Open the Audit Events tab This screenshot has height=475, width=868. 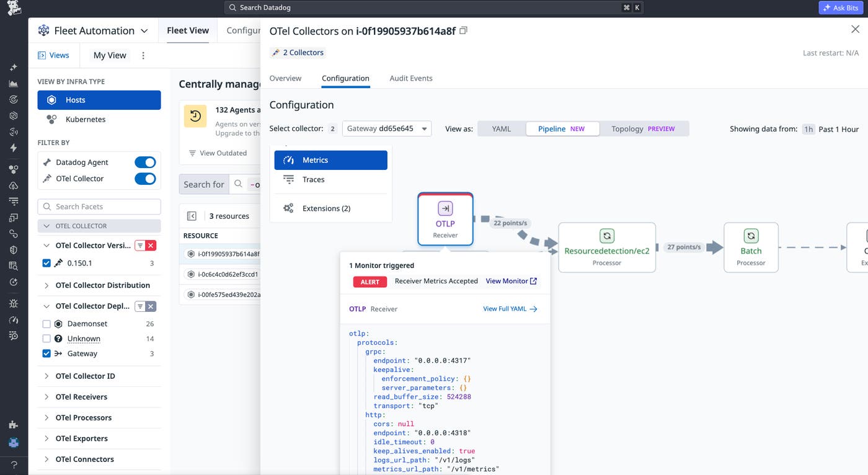click(411, 78)
